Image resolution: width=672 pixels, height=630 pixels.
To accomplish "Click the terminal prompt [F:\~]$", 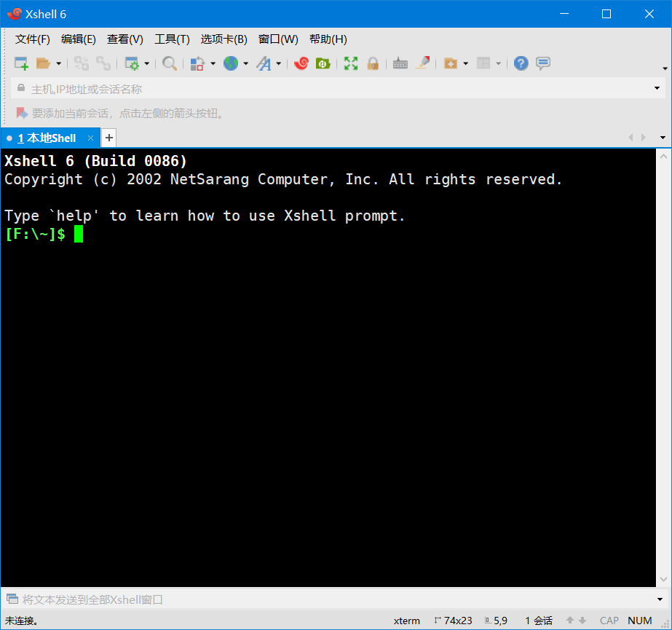I will [x=35, y=235].
